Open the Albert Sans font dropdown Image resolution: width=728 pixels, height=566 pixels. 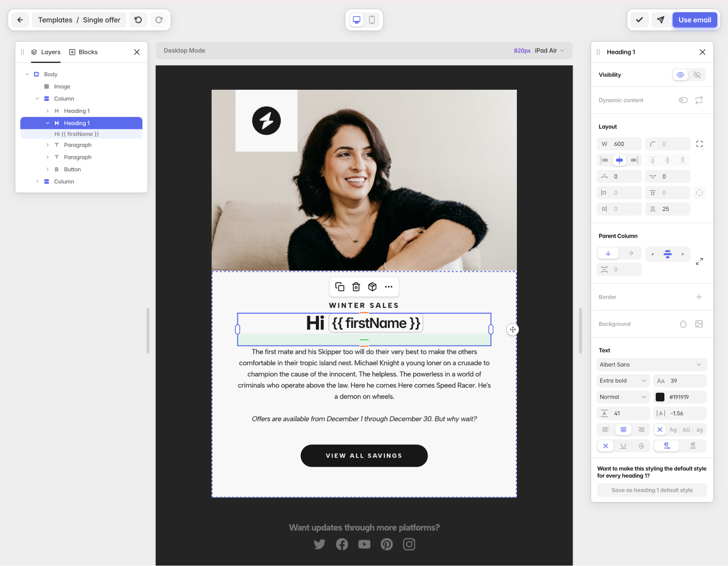click(x=651, y=365)
